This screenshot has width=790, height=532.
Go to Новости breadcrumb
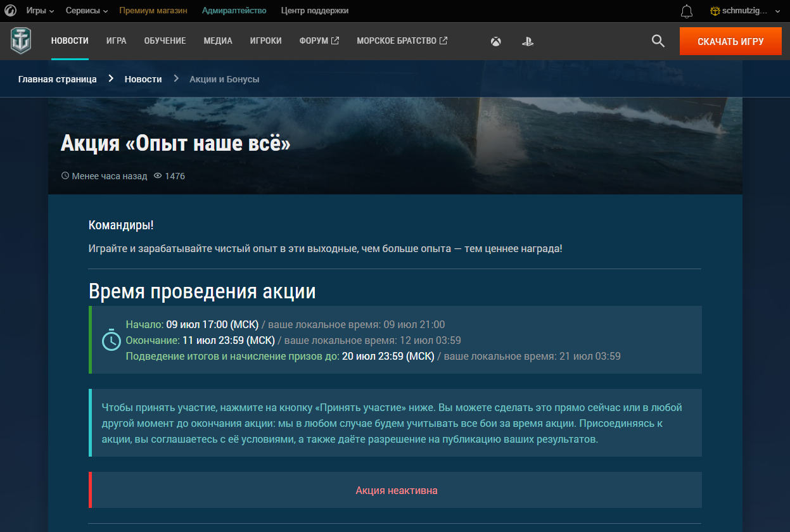pos(143,79)
